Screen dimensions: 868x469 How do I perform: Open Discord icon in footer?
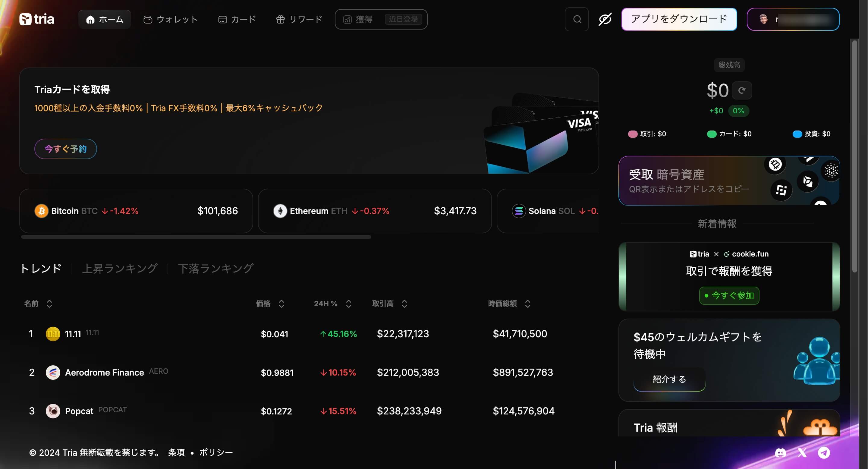coord(780,452)
